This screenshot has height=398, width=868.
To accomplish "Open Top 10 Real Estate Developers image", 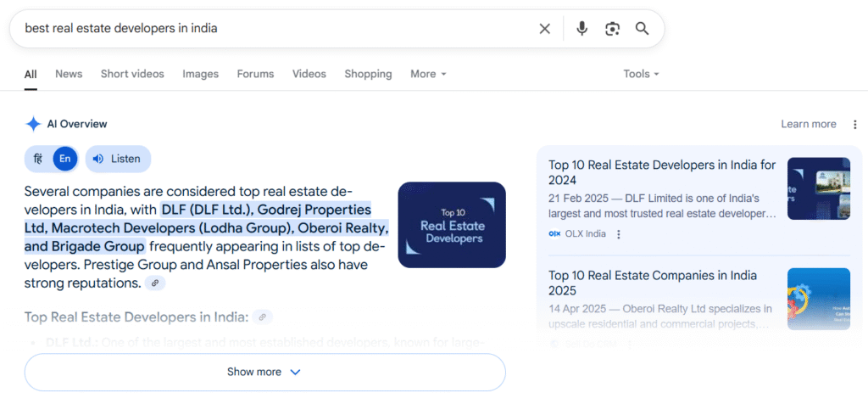I will (x=452, y=225).
